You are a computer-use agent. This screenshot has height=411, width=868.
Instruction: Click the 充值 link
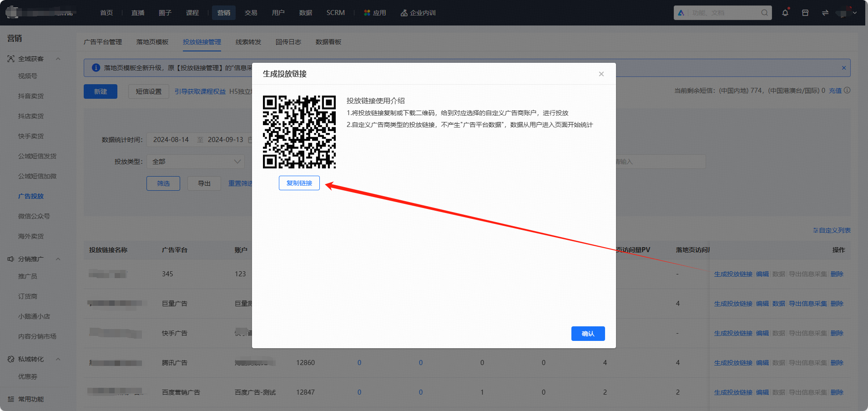tap(835, 91)
